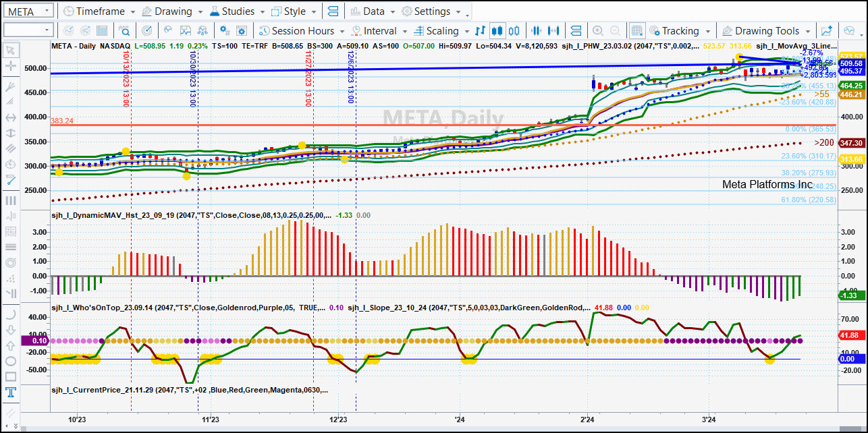Choose the down arrow drawing tool
868x433 pixels.
pos(11,330)
